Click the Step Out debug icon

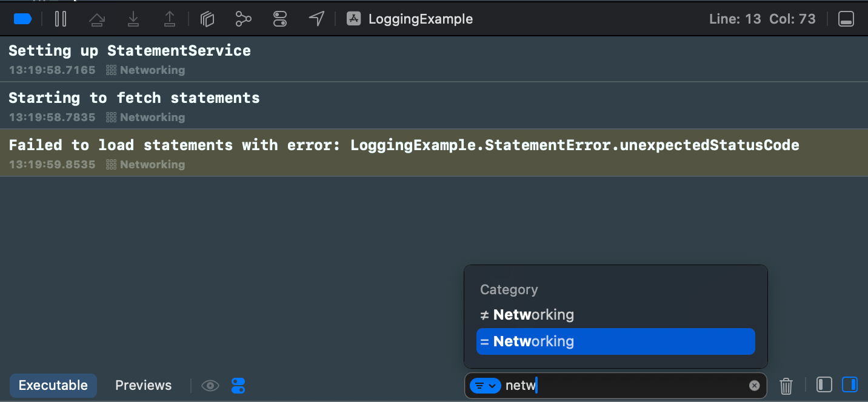pos(170,19)
